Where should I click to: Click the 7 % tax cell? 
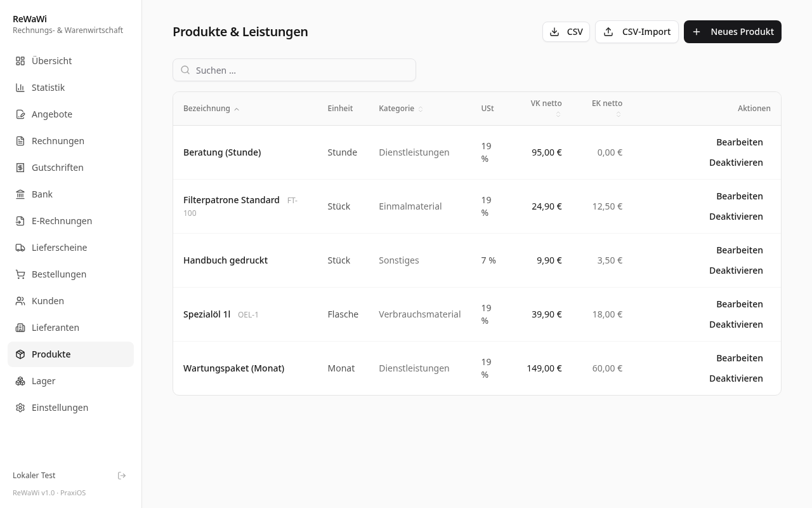[x=488, y=260]
